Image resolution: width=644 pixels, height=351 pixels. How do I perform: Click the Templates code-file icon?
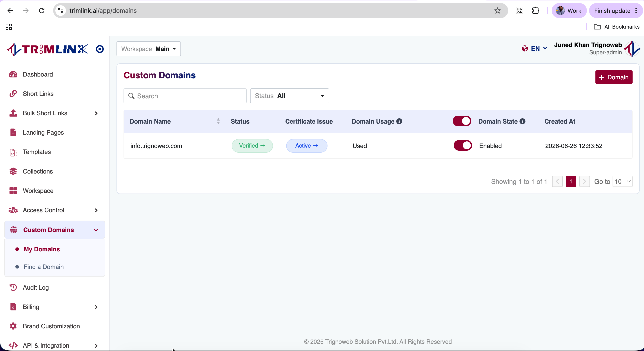tap(13, 152)
